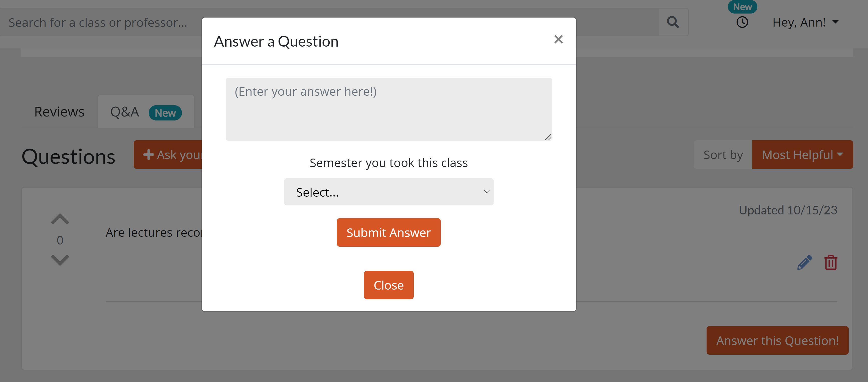Downvote the lectures question
Screen dimensions: 868x382
[x=60, y=260]
